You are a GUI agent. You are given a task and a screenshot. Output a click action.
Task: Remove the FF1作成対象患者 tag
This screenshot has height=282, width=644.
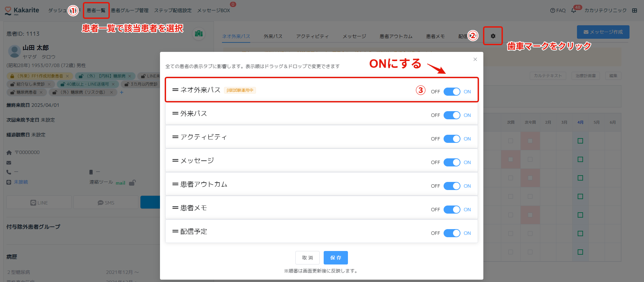pyautogui.click(x=67, y=76)
